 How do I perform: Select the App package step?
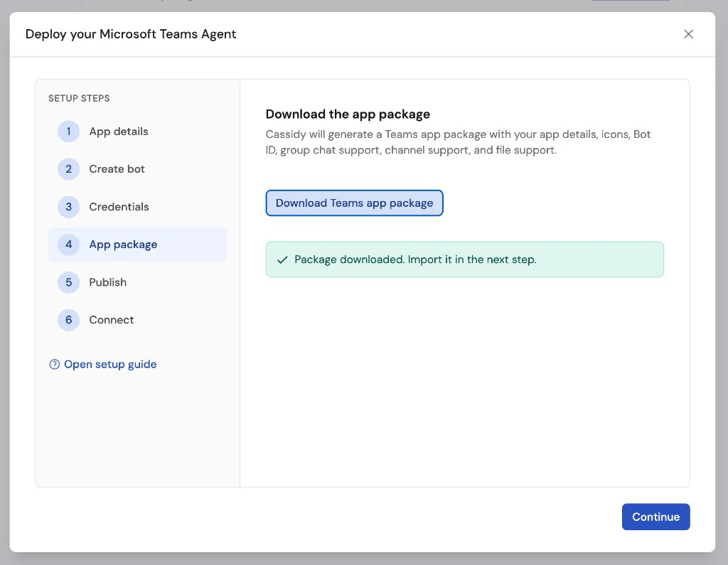pyautogui.click(x=137, y=244)
